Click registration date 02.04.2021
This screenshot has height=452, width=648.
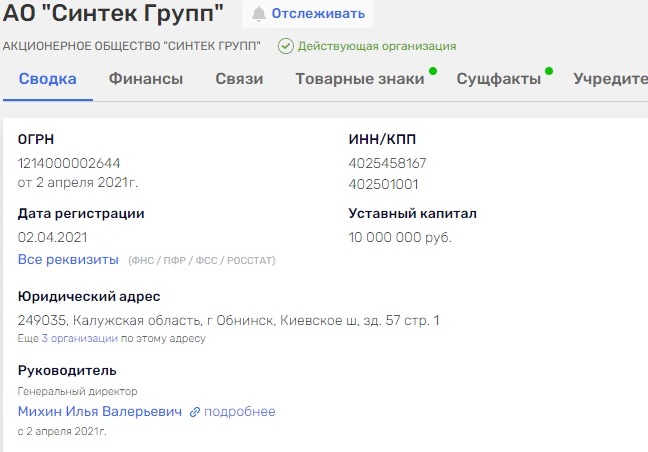[52, 237]
